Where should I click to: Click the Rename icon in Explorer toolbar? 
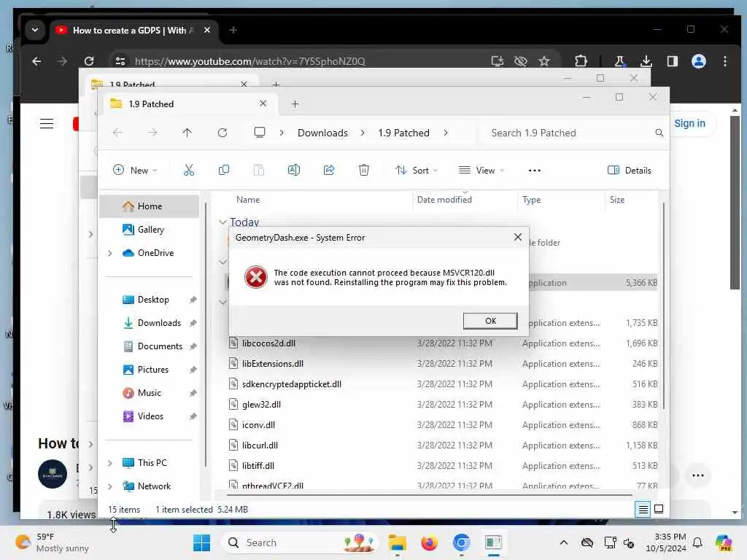pyautogui.click(x=293, y=170)
